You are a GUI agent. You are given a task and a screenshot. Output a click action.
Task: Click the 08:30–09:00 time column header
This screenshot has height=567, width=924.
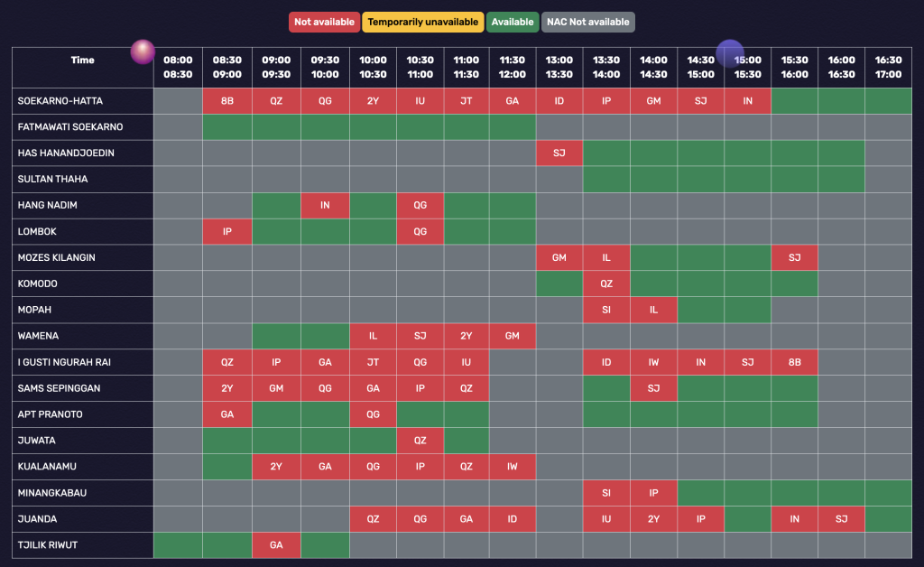(227, 68)
